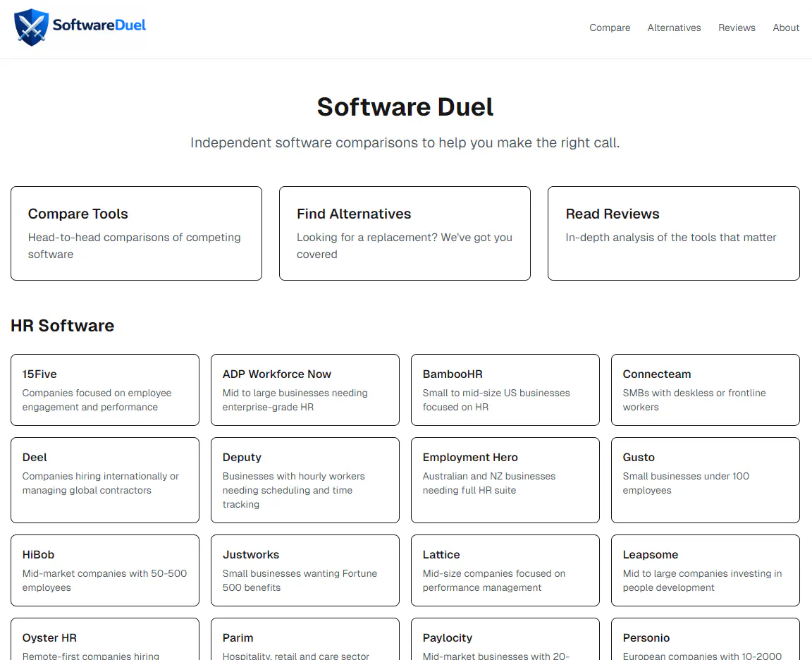Select the HiBob card
This screenshot has height=660, width=812.
tap(105, 570)
